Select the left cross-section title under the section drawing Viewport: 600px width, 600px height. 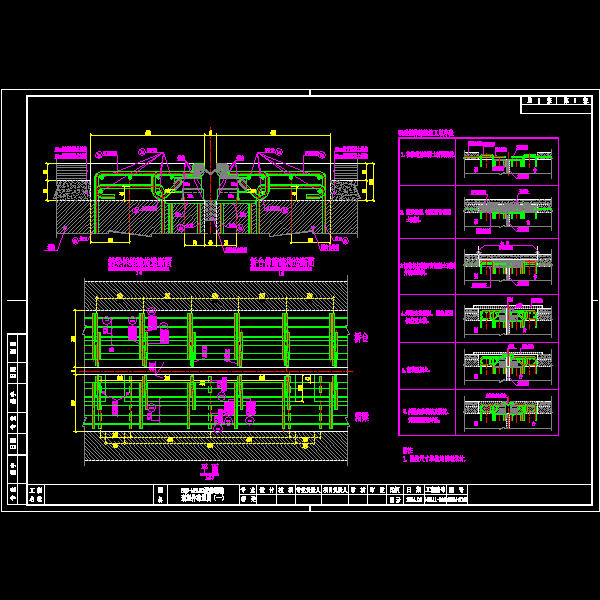pos(140,262)
